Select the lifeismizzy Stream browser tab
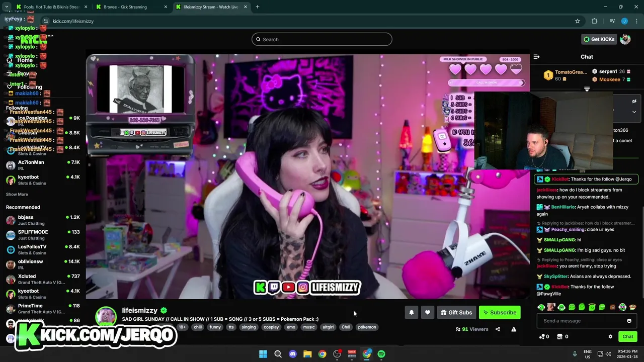 (211, 7)
